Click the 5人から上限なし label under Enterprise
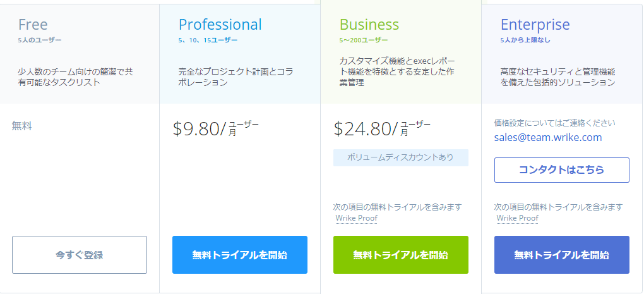 click(x=523, y=40)
